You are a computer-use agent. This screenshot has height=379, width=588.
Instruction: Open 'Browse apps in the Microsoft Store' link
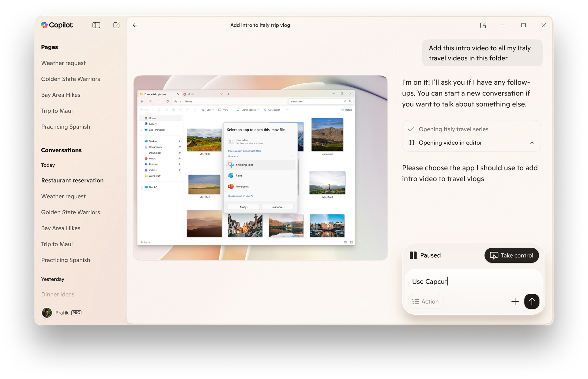[x=244, y=151]
